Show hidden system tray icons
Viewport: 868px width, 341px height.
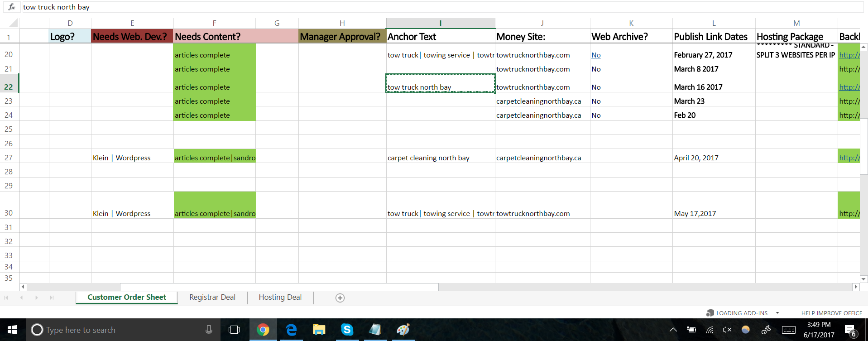tap(673, 330)
